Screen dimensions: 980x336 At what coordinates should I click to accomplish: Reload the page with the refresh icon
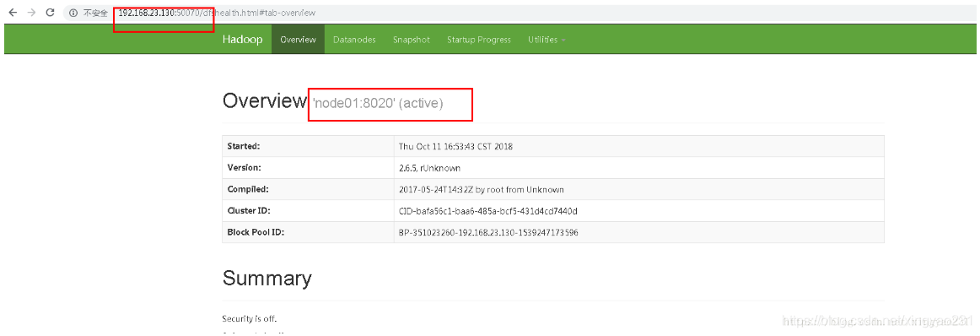(x=51, y=13)
